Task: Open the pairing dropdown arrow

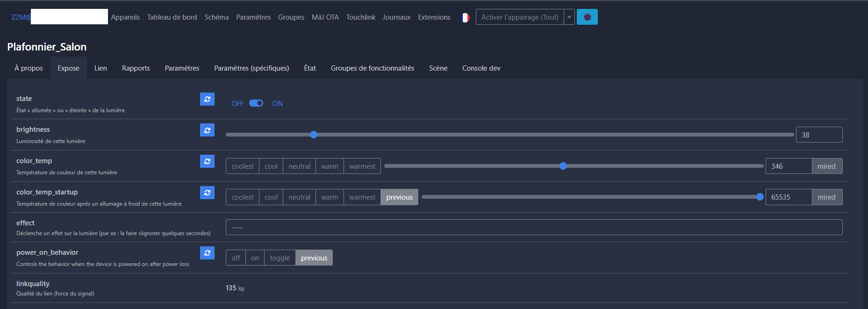Action: 569,17
